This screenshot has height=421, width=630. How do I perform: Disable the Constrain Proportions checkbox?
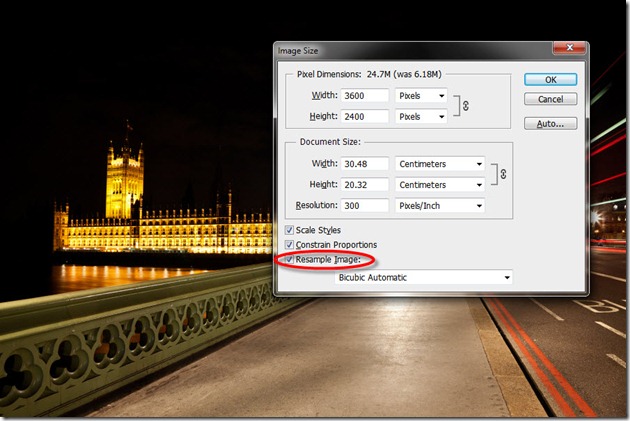tap(289, 245)
